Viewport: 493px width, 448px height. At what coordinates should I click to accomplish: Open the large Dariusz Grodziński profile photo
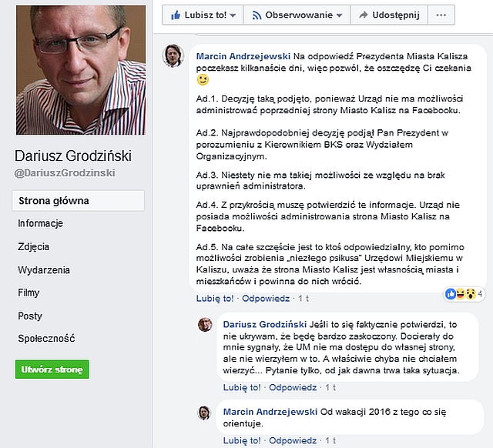tap(81, 70)
